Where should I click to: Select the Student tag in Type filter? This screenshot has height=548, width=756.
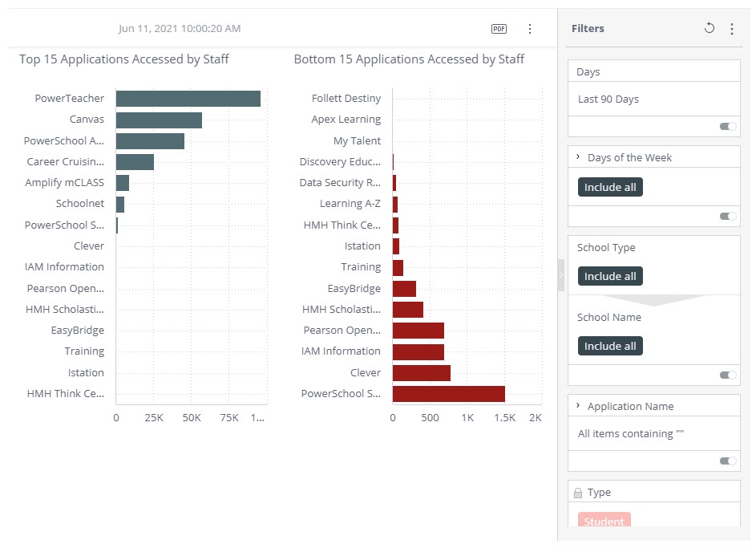pos(604,520)
